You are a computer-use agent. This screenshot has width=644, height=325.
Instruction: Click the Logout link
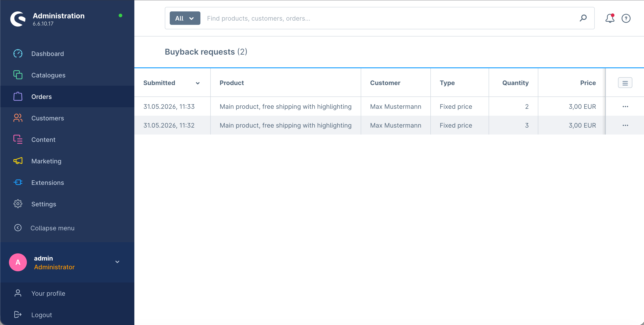coord(41,315)
